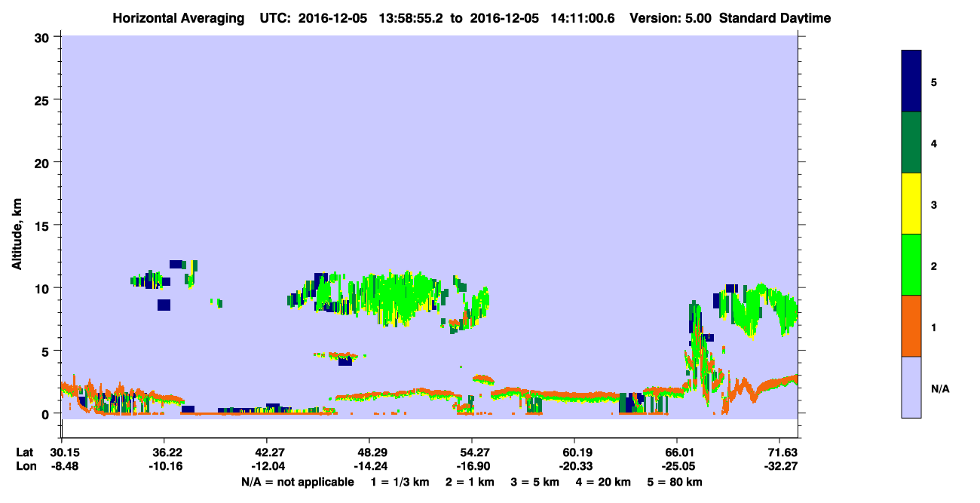Click the colorbar label 4
This screenshot has width=980, height=503.
(934, 143)
